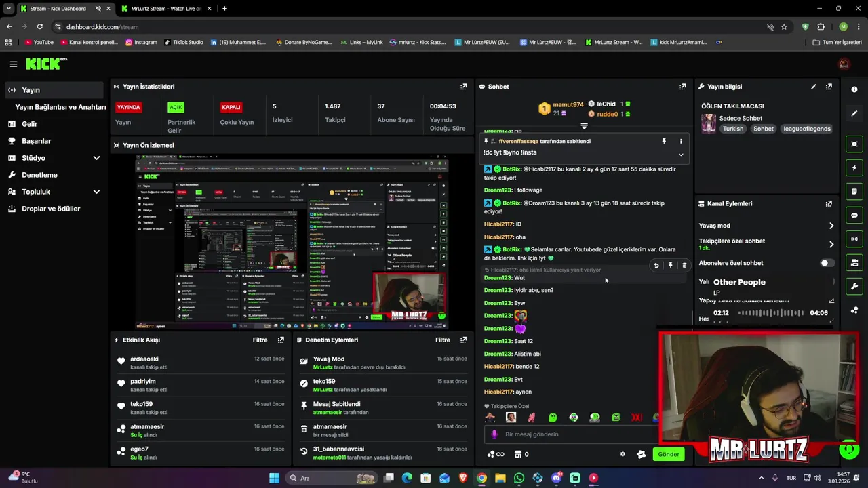This screenshot has width=868, height=488.
Task: Click the wrench icon in right sidebar
Action: (854, 286)
